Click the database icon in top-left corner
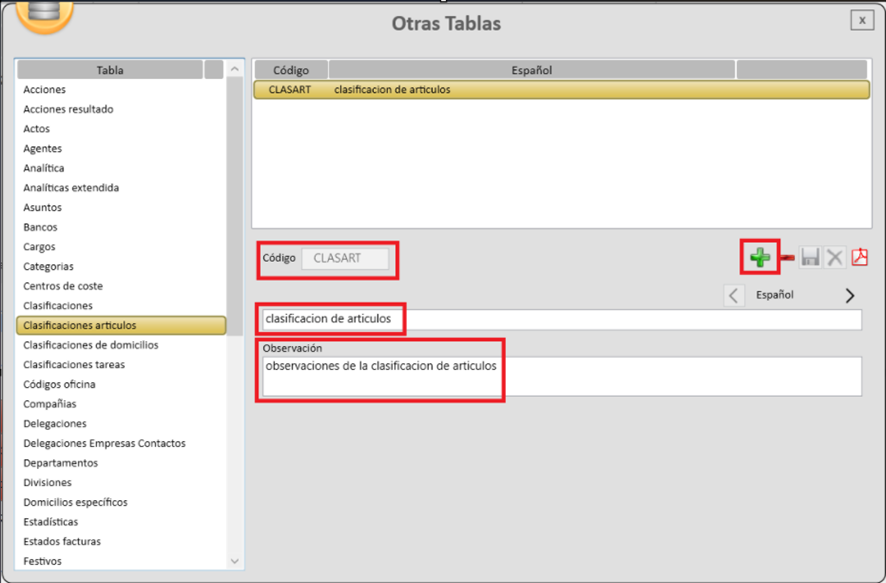Viewport: 886px width, 583px height. coord(38,14)
